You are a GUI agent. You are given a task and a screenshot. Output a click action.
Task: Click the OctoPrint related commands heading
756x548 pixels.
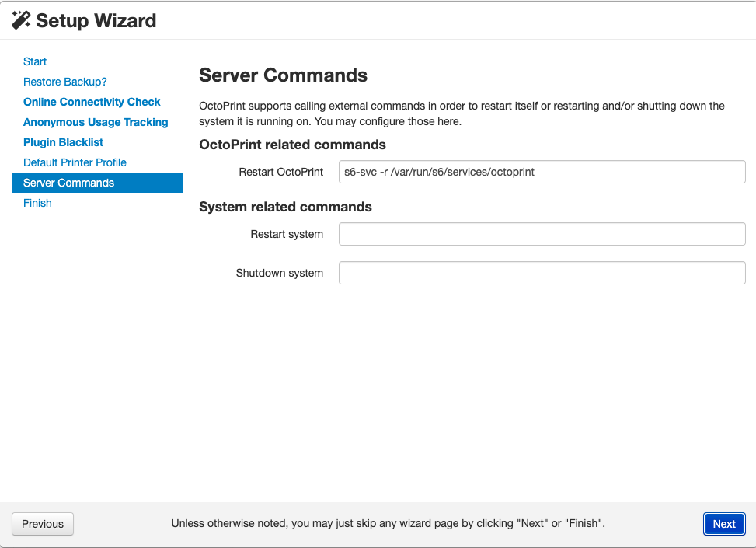(x=292, y=145)
